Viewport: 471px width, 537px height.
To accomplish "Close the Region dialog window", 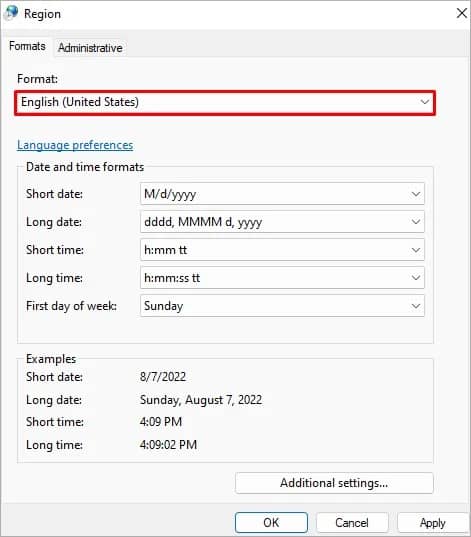I will tap(461, 13).
